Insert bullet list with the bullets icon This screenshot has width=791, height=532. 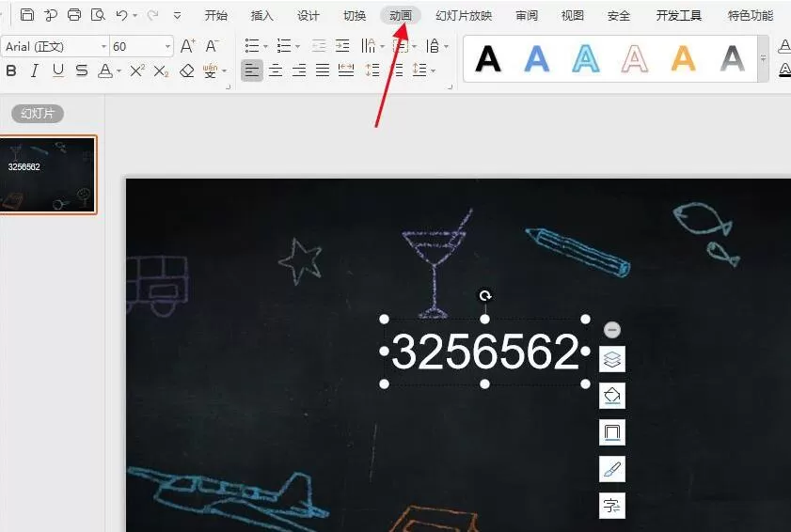(252, 46)
